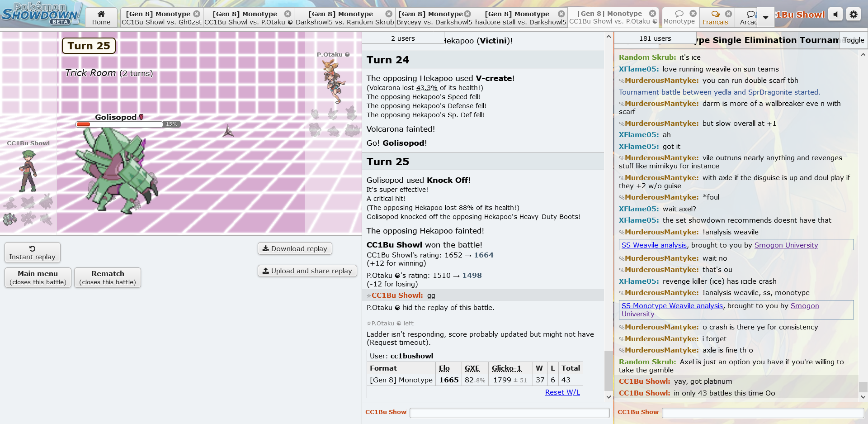Expand the hidden tabs dropdown arrow

765,18
